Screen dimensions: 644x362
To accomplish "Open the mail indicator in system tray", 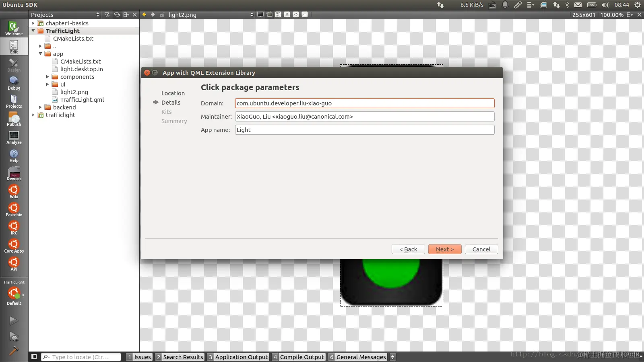I will [578, 5].
